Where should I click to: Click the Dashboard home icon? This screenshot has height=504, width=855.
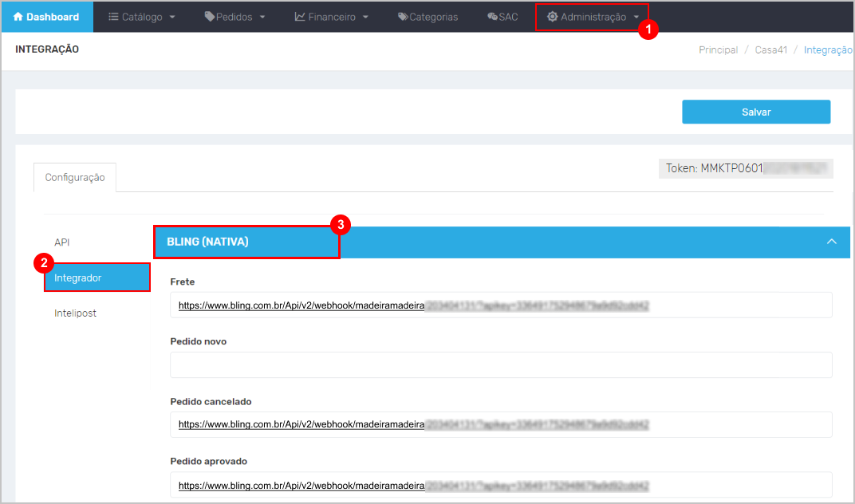[x=18, y=17]
